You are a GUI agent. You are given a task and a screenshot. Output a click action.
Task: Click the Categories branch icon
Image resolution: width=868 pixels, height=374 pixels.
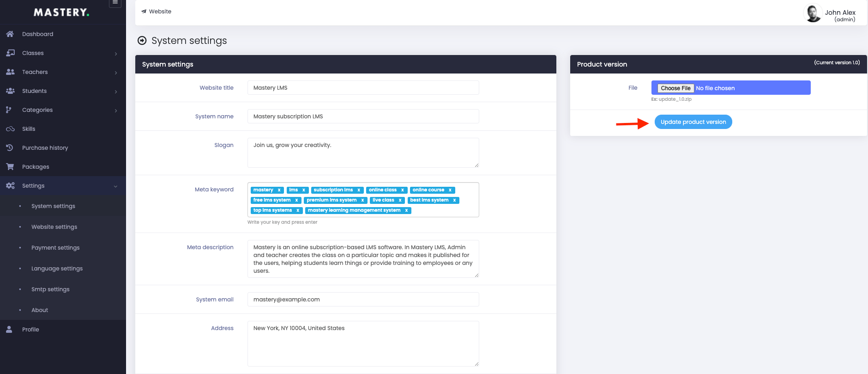coord(9,110)
